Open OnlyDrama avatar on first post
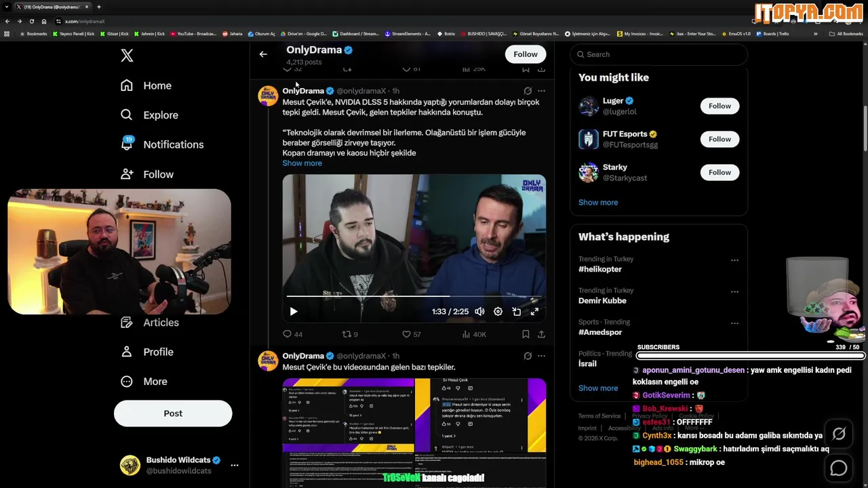Image resolution: width=868 pixels, height=488 pixels. tap(269, 96)
